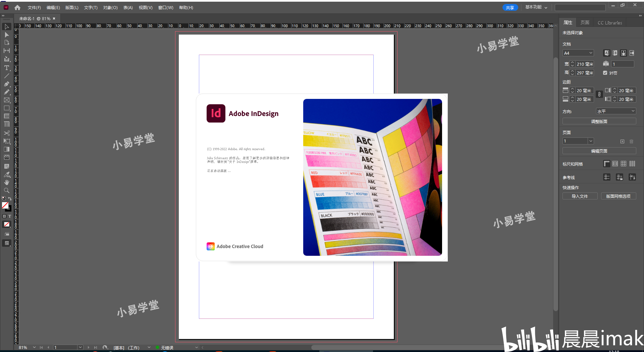Select the Vertical Grid tool
Viewport: 644px width, 352px height.
(6, 124)
